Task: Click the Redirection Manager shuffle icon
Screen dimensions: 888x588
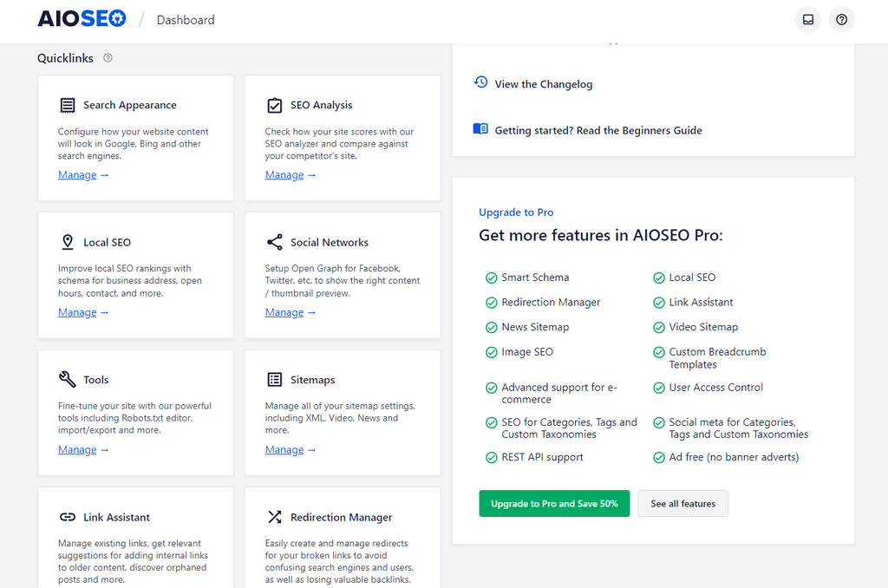Action: click(275, 517)
